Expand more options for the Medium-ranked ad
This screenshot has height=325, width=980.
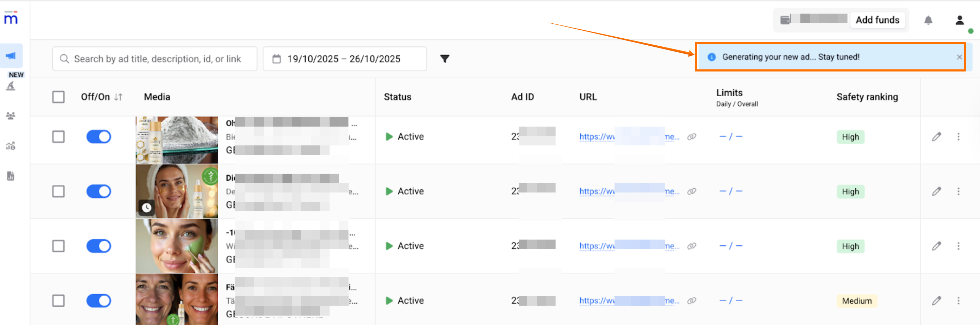click(958, 301)
